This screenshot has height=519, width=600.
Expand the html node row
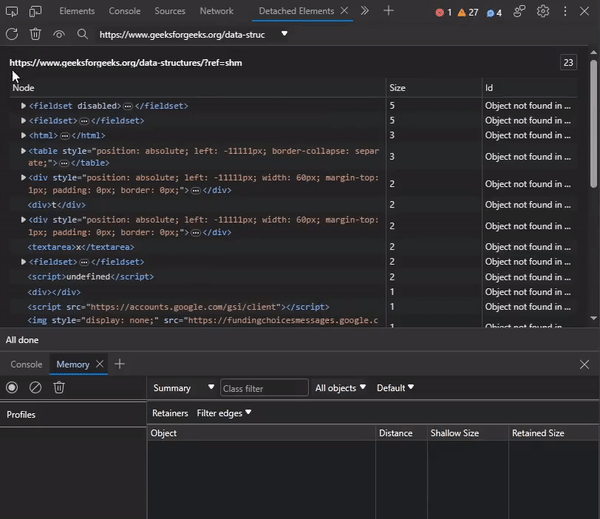coord(24,135)
